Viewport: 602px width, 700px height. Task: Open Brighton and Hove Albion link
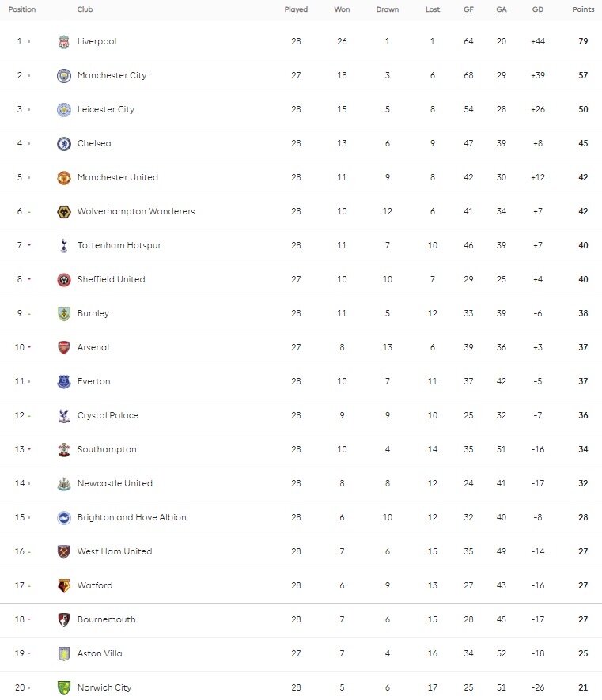pos(131,517)
